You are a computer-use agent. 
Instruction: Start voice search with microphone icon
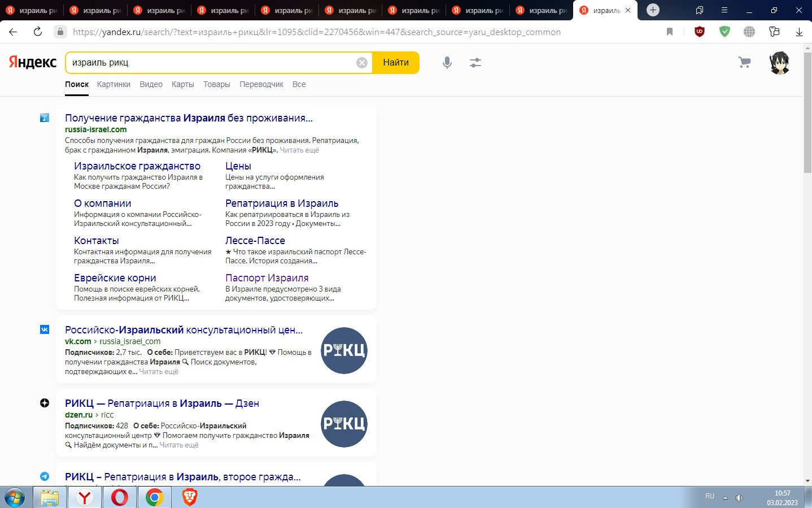[x=447, y=63]
